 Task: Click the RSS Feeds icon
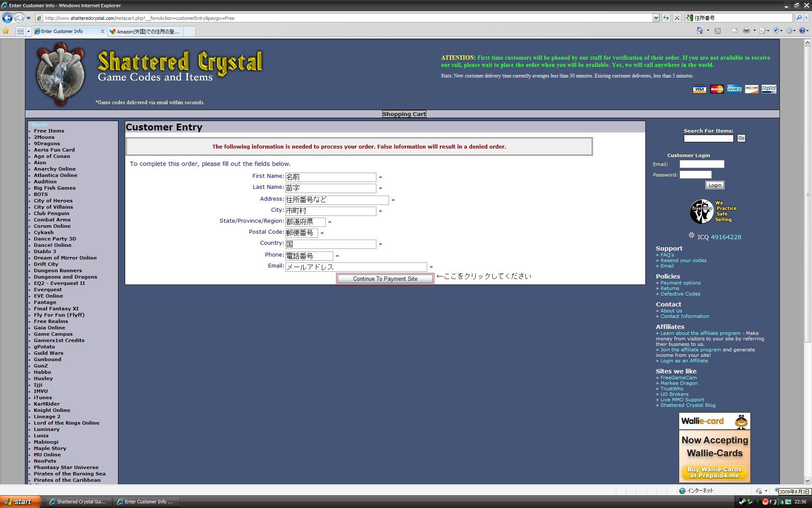click(718, 30)
